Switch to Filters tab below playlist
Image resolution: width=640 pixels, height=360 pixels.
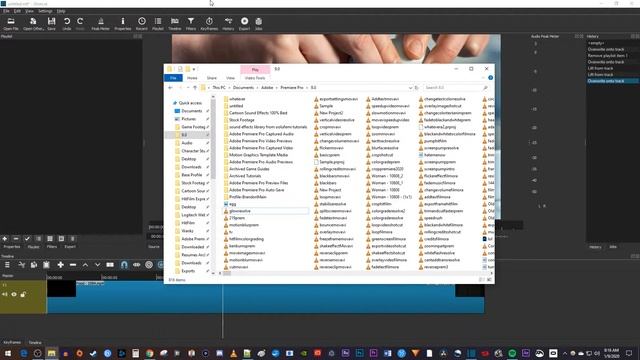[52, 247]
